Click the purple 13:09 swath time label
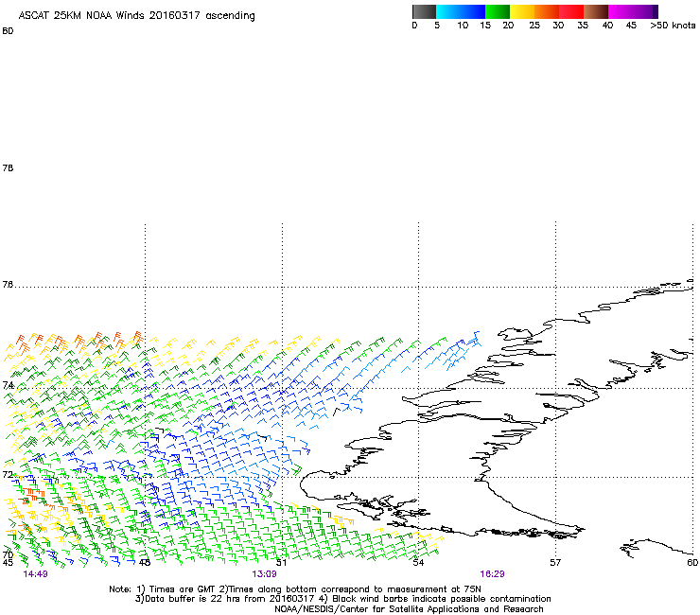Viewport: 700px width, 615px height. (264, 574)
